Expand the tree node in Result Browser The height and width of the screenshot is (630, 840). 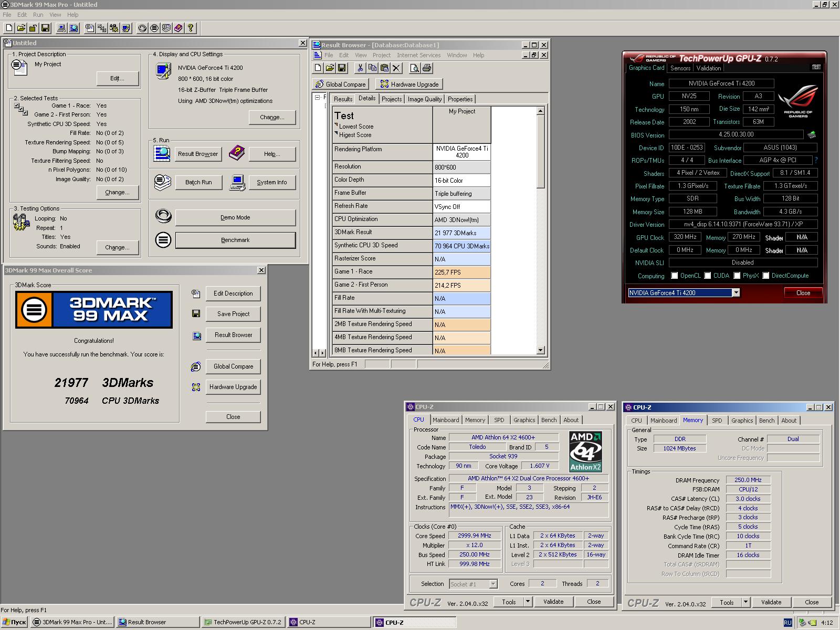pyautogui.click(x=317, y=98)
